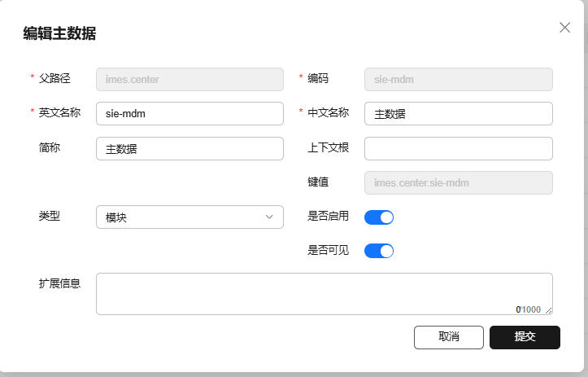Image resolution: width=588 pixels, height=377 pixels.
Task: Click the 扩展信息 label
Action: point(60,283)
